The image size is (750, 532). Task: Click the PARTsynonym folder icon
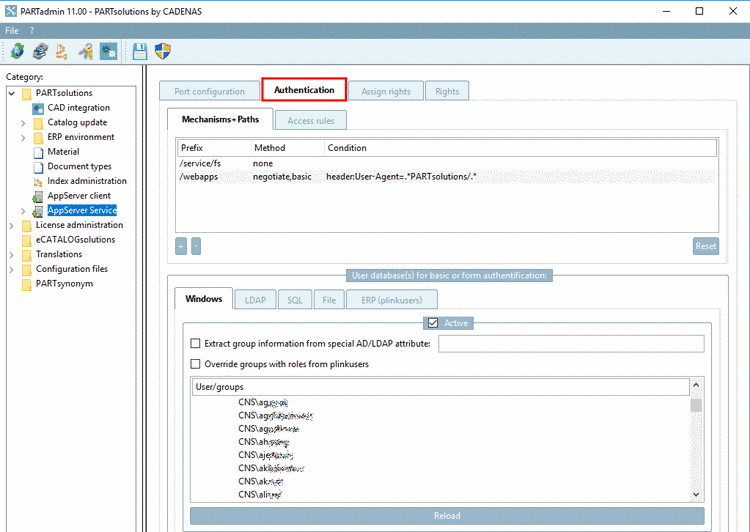[27, 285]
